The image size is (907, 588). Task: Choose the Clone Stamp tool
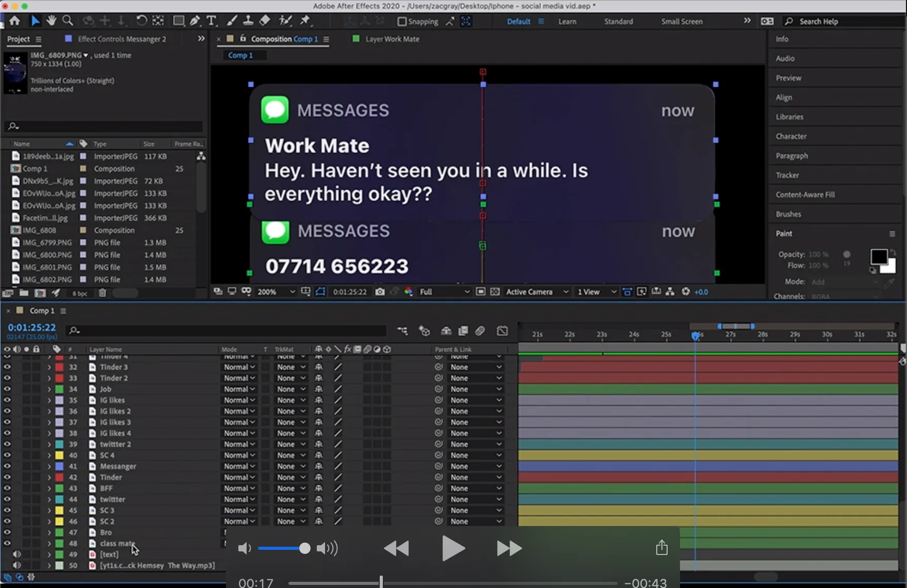[x=248, y=21]
